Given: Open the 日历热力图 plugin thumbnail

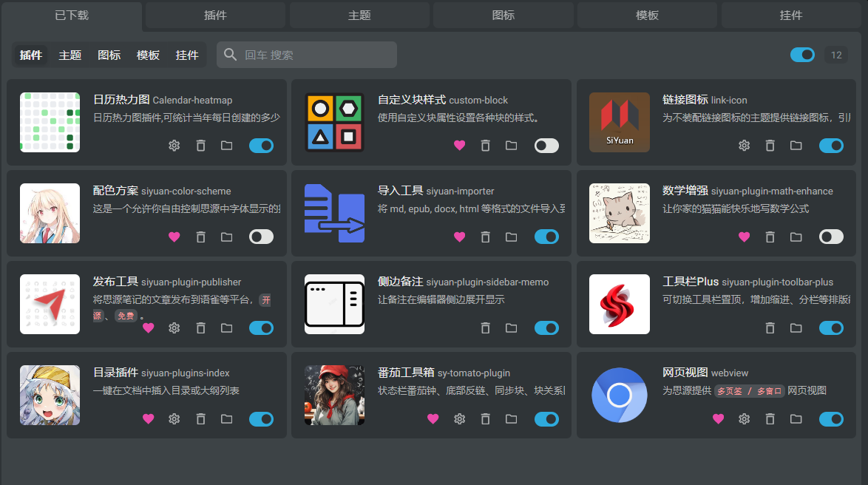Looking at the screenshot, I should [50, 122].
